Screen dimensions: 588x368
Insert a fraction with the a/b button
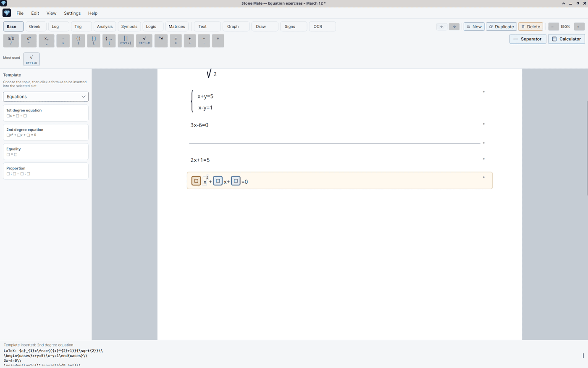coord(11,40)
